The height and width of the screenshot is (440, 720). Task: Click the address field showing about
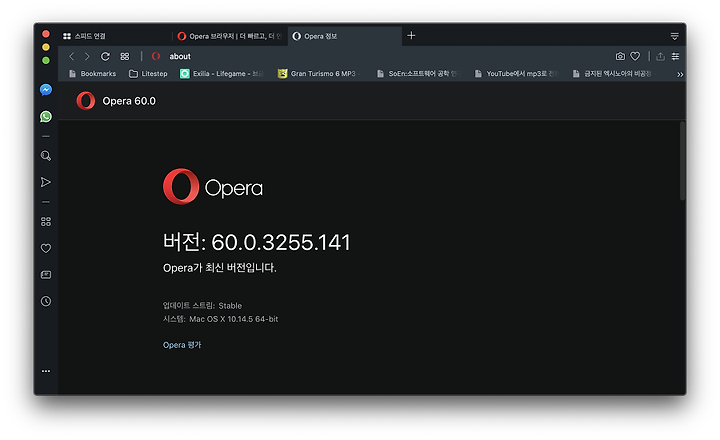pos(180,56)
